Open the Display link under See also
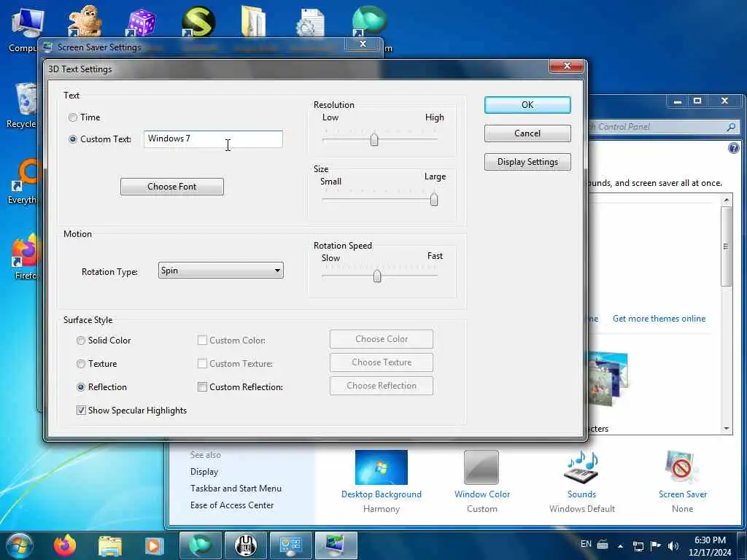 click(x=204, y=472)
